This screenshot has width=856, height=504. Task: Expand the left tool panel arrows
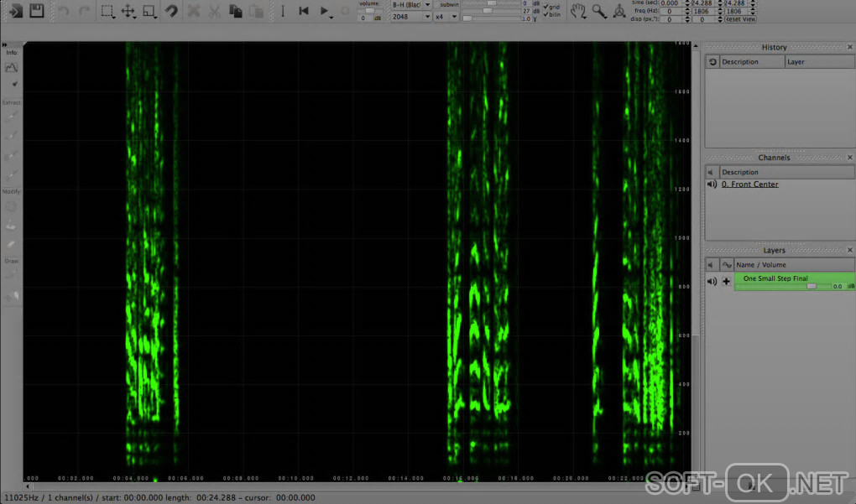coord(4,44)
